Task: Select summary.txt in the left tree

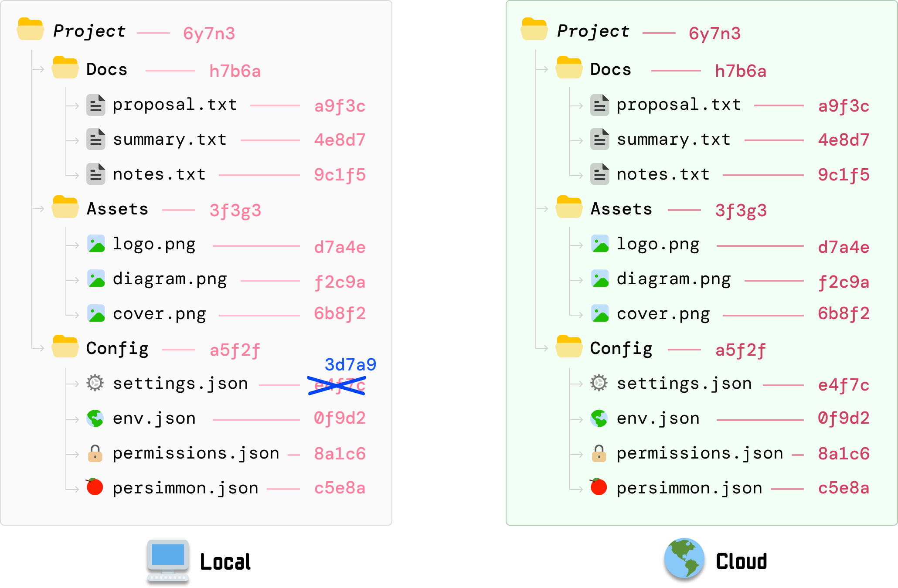Action: pyautogui.click(x=170, y=140)
